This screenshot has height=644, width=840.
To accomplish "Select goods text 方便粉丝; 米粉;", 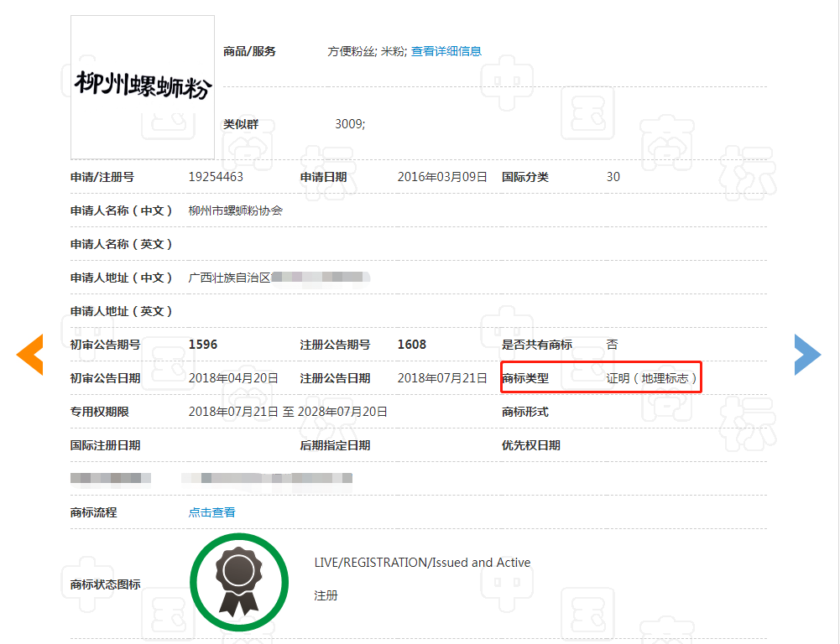I will [367, 51].
